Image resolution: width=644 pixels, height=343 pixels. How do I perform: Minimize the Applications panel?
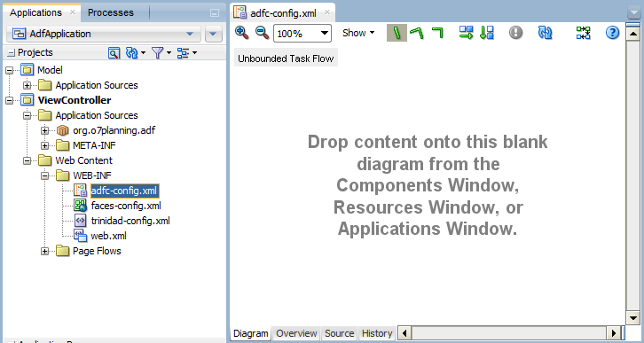(215, 13)
